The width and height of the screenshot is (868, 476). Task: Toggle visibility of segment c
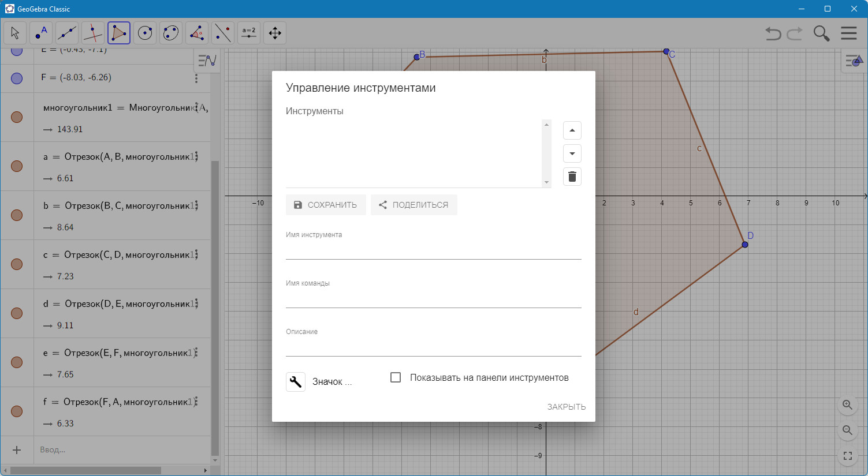click(x=17, y=264)
